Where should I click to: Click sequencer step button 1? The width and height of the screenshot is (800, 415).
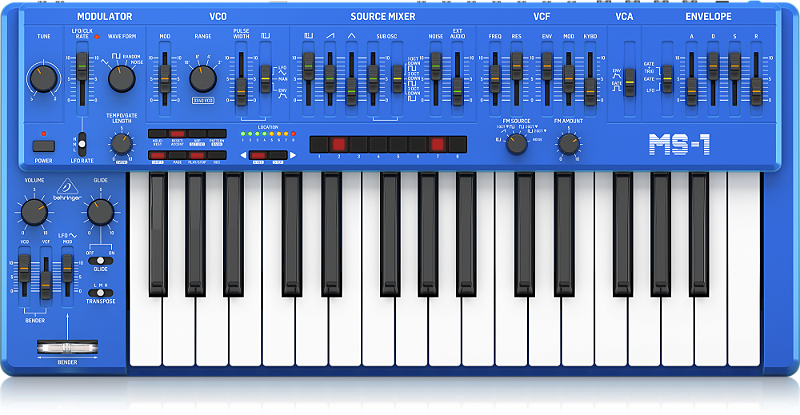click(319, 144)
